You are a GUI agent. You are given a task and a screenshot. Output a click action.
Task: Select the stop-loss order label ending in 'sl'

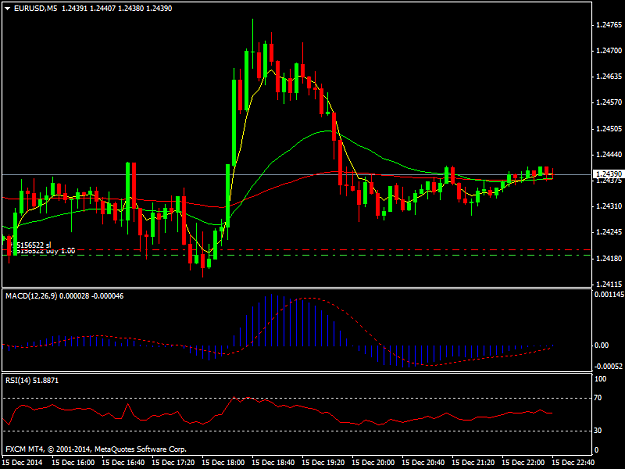34,245
